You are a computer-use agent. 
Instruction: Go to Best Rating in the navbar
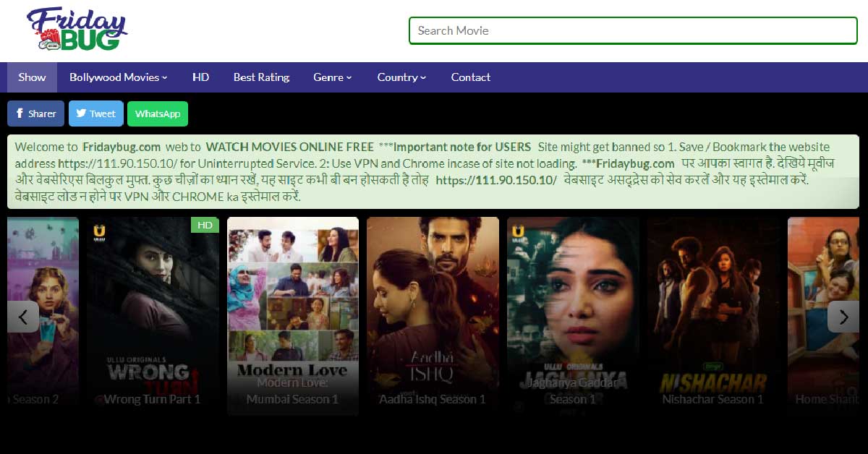[x=261, y=77]
